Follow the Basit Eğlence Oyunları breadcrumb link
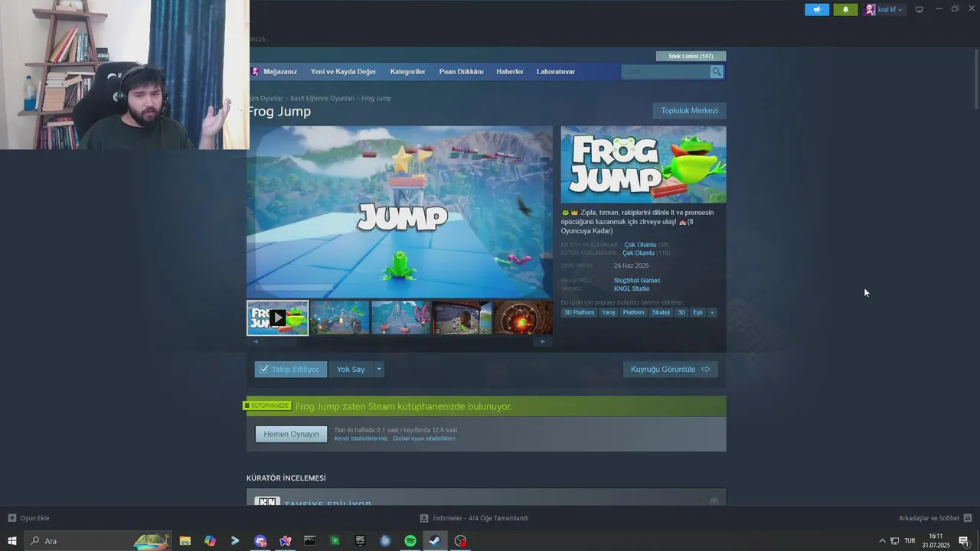The width and height of the screenshot is (980, 551). 322,98
